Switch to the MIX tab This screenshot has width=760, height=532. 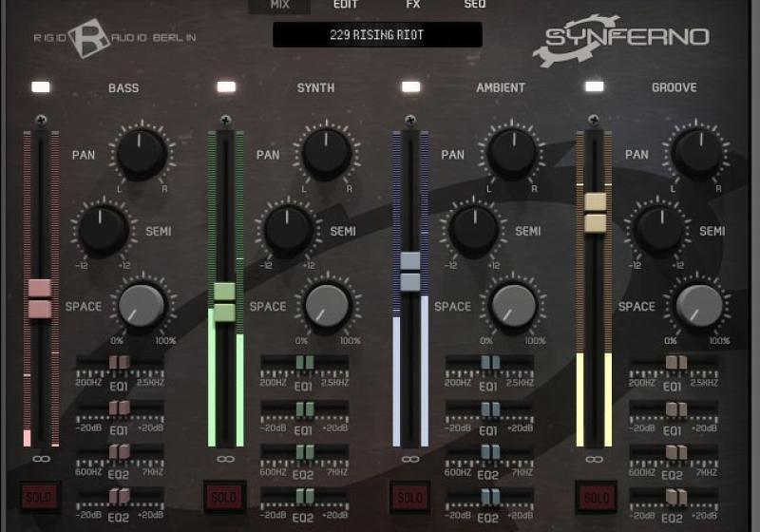(x=279, y=5)
